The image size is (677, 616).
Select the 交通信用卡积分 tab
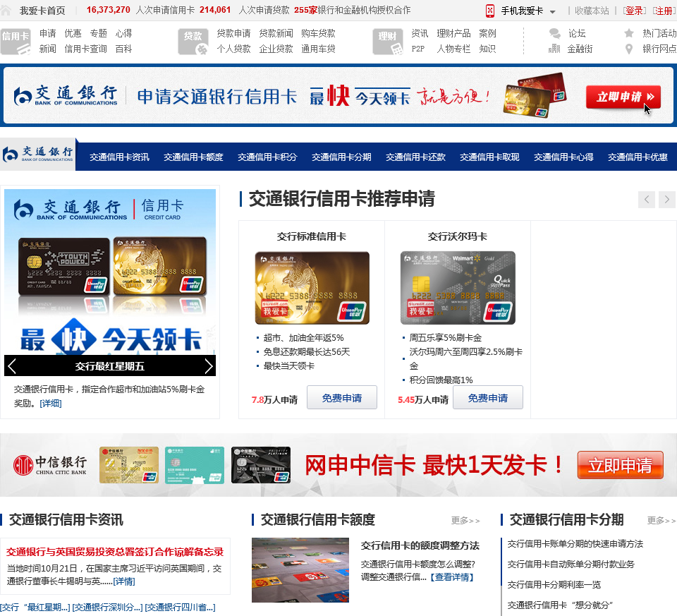267,157
